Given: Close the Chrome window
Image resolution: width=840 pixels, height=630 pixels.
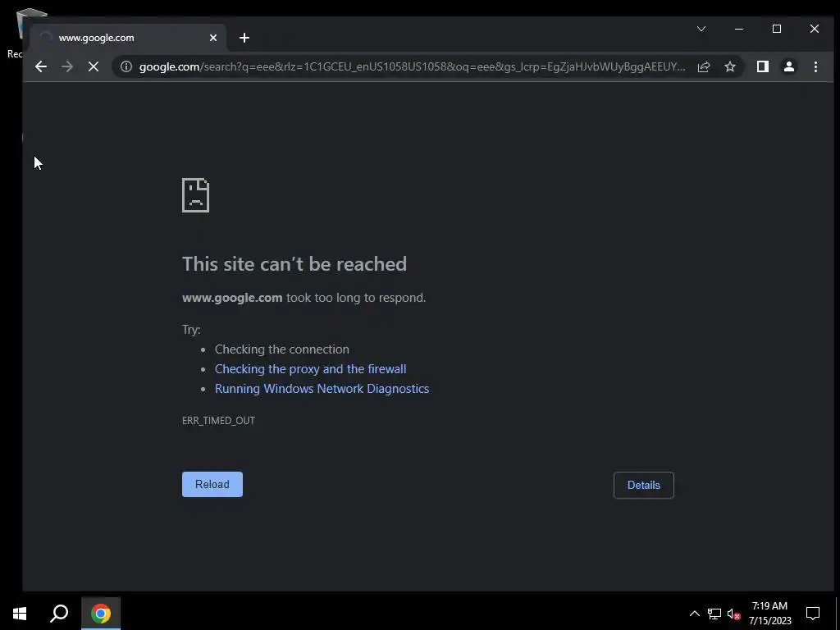Looking at the screenshot, I should (x=815, y=29).
